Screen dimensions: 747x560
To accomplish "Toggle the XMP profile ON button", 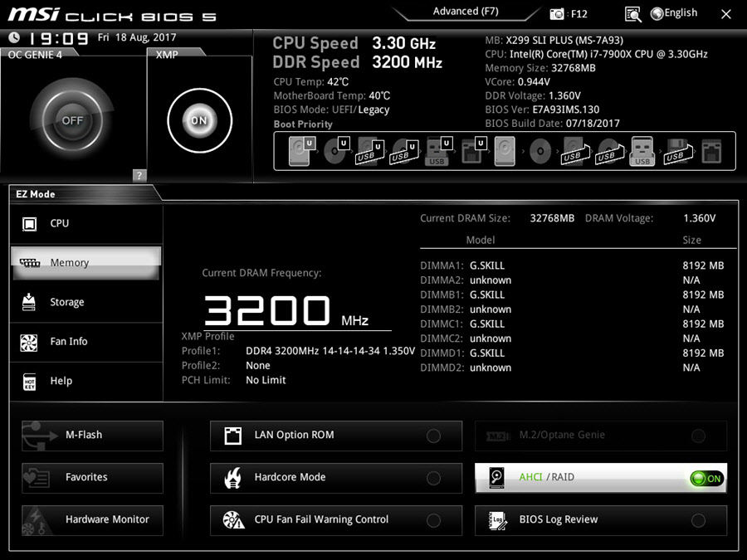I will coord(198,120).
